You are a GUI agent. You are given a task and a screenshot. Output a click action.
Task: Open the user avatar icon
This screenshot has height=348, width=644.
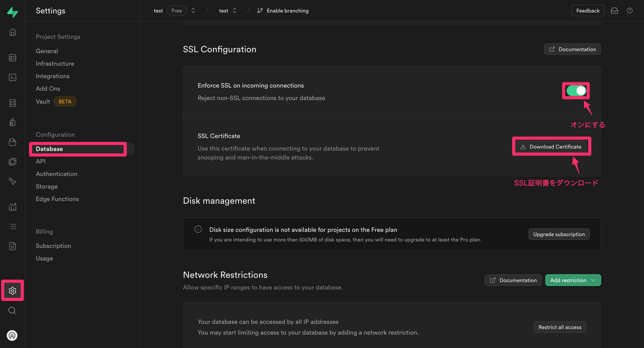12,336
